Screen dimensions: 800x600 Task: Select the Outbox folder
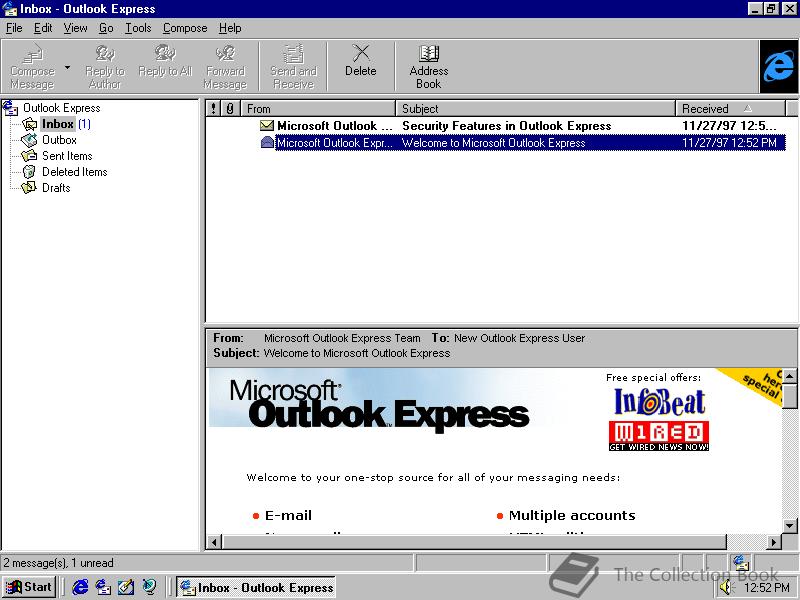(x=59, y=140)
